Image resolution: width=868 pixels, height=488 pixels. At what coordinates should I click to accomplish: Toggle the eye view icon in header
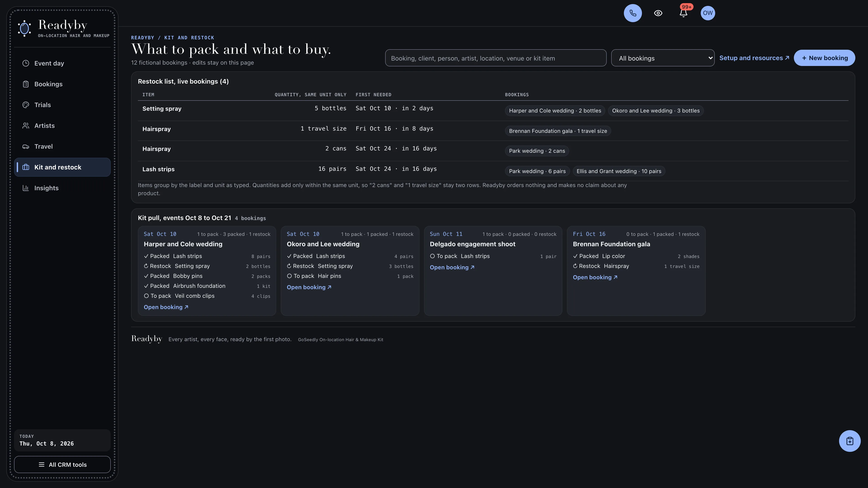658,13
